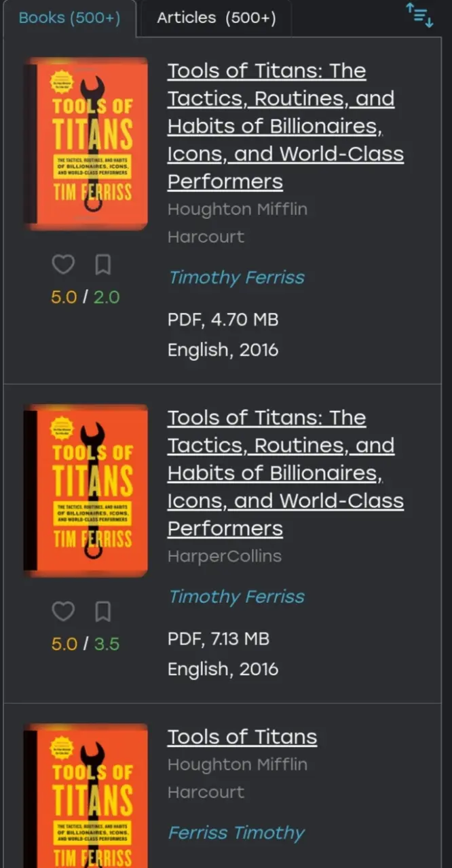Open the second book cover thumbnail
Image resolution: width=452 pixels, height=868 pixels.
coord(86,490)
